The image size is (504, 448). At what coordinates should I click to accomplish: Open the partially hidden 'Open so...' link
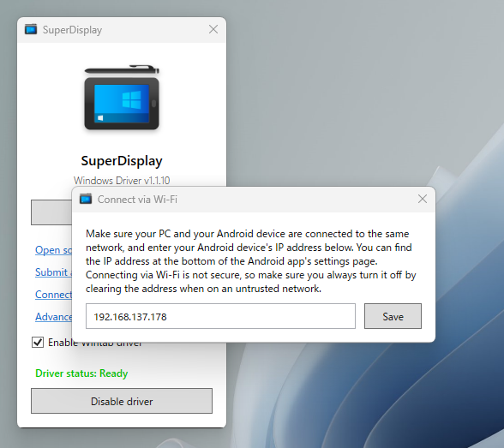click(x=53, y=250)
